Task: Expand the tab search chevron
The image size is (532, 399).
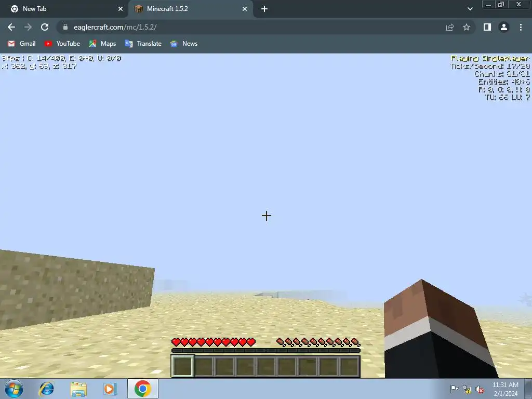Action: click(x=470, y=9)
